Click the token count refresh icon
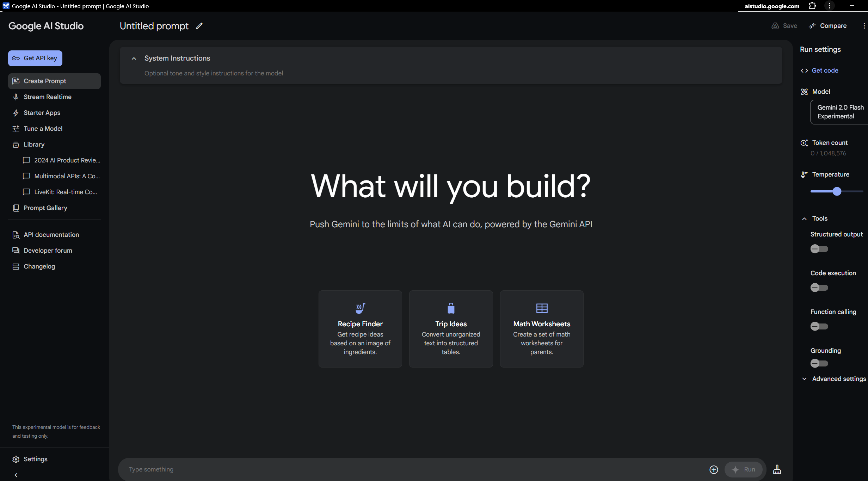The width and height of the screenshot is (868, 481). [x=804, y=143]
